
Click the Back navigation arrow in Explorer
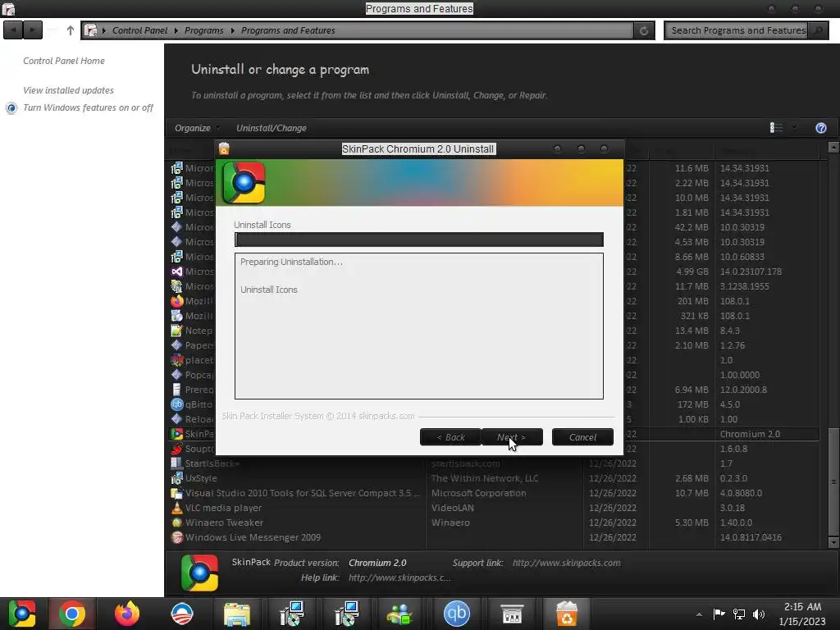13,30
